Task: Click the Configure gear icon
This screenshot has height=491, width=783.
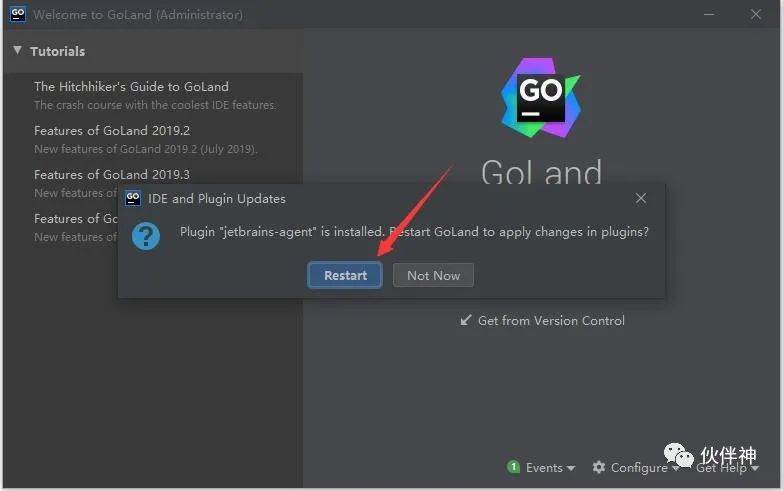Action: (x=599, y=467)
